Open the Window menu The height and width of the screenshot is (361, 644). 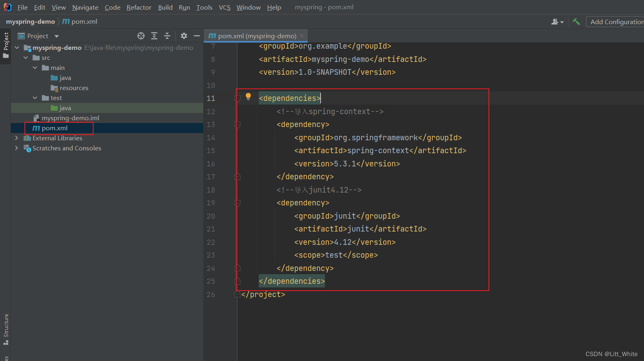[248, 7]
